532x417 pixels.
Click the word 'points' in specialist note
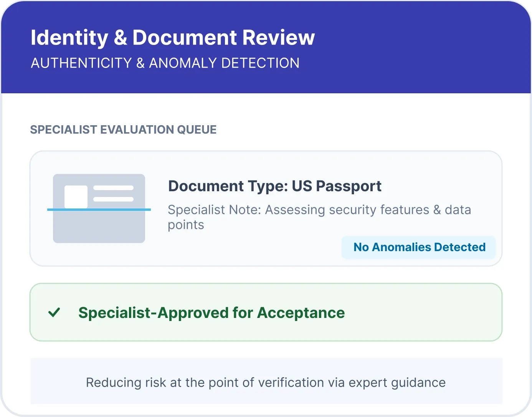186,225
